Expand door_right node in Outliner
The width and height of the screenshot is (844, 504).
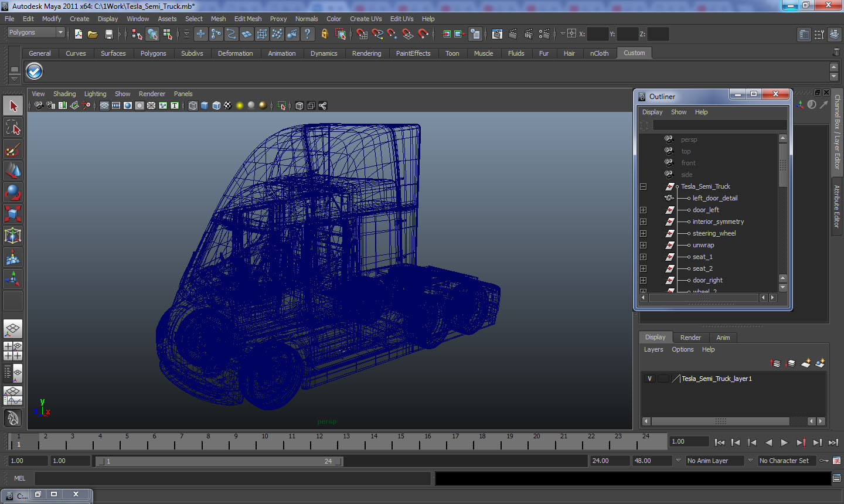click(644, 280)
